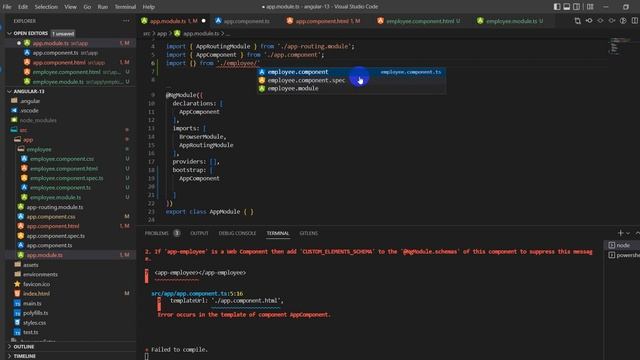Expand the assets folder

31,265
